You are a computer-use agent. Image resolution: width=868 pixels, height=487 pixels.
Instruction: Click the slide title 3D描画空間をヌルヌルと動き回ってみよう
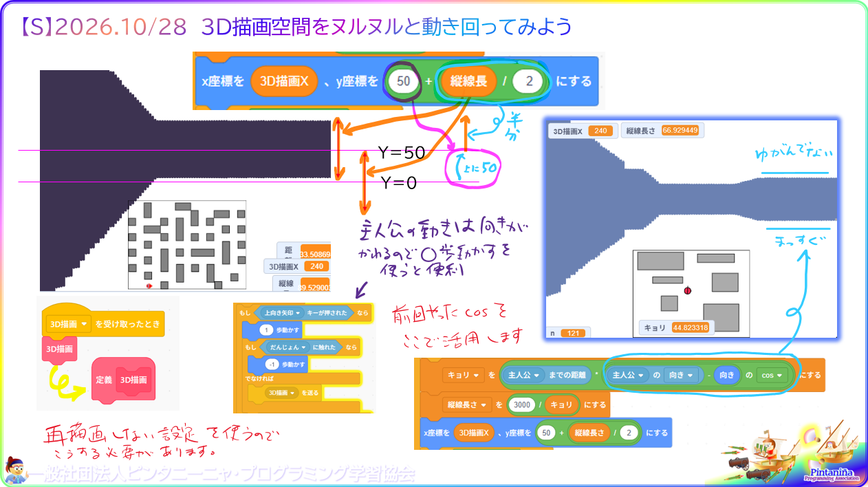[387, 27]
